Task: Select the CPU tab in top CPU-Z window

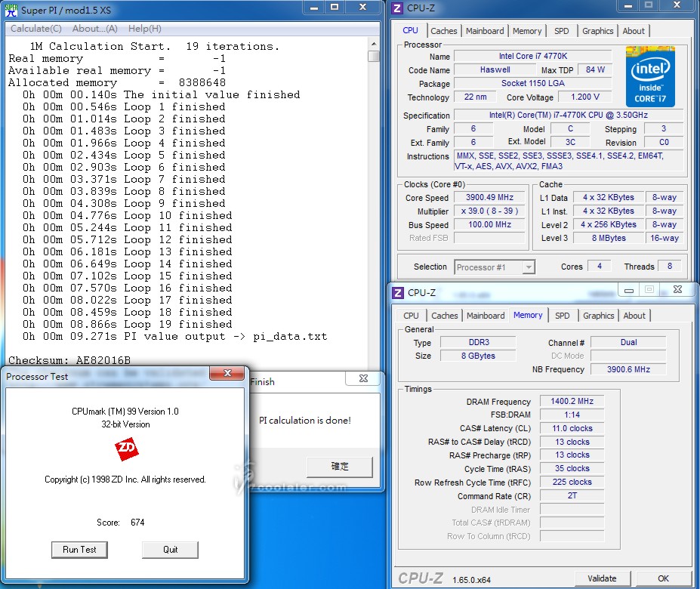Action: (x=410, y=30)
